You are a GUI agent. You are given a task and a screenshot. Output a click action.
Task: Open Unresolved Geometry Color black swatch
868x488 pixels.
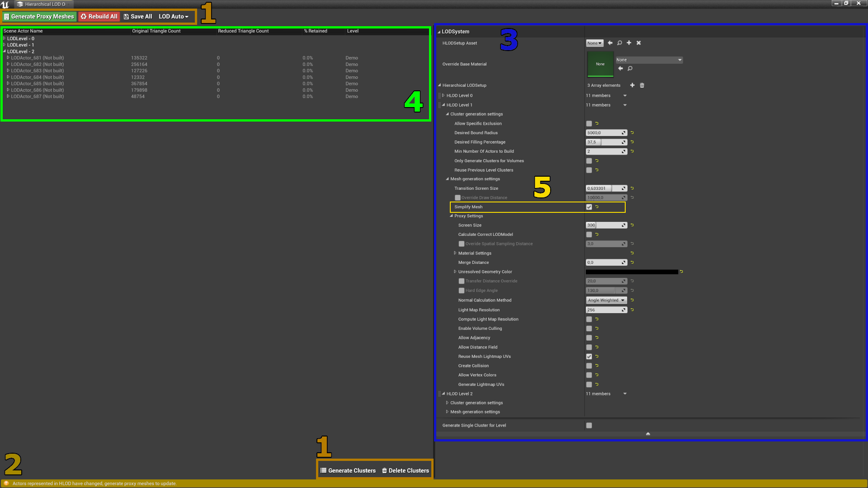point(632,272)
